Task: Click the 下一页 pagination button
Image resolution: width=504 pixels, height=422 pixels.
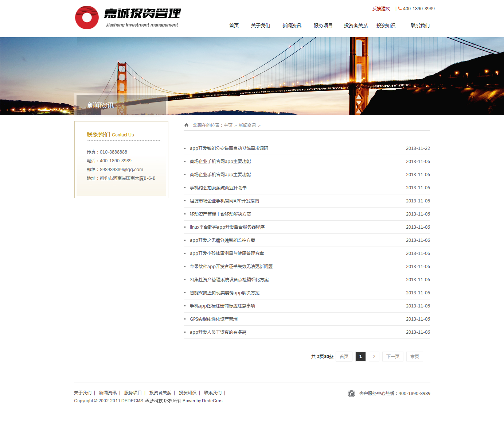Action: click(392, 356)
